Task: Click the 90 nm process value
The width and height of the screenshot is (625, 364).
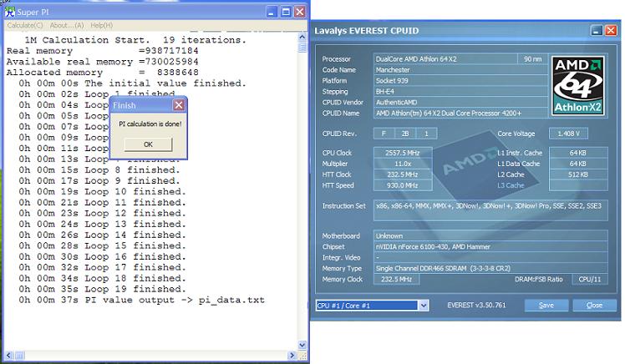Action: pyautogui.click(x=532, y=59)
